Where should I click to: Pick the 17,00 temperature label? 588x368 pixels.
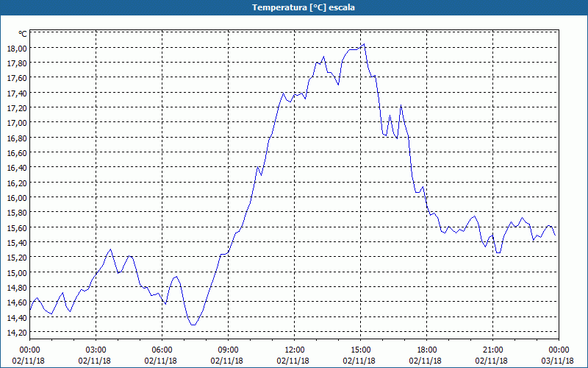coord(17,123)
